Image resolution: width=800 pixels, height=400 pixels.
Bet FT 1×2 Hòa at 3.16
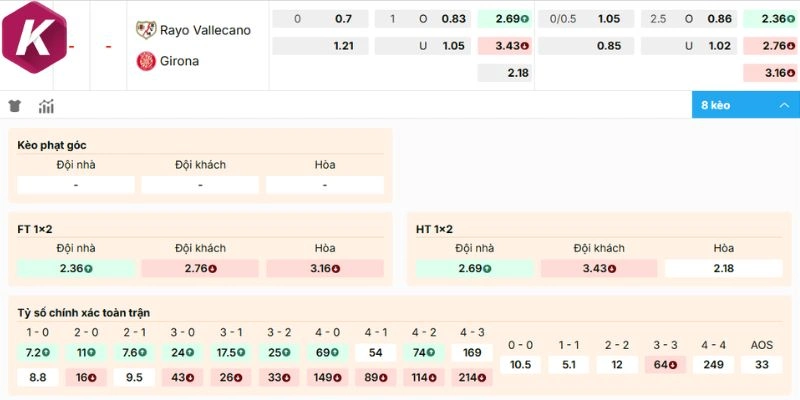[325, 268]
